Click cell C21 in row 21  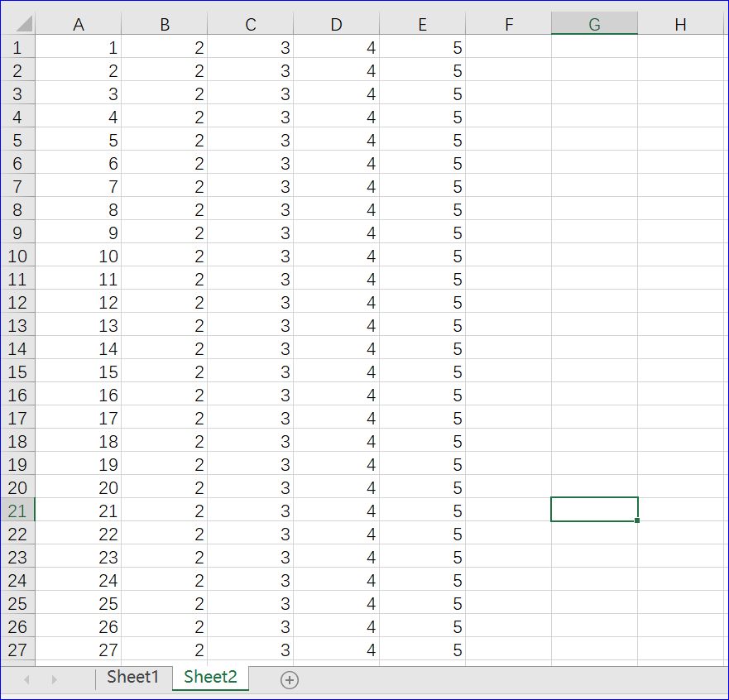(250, 510)
